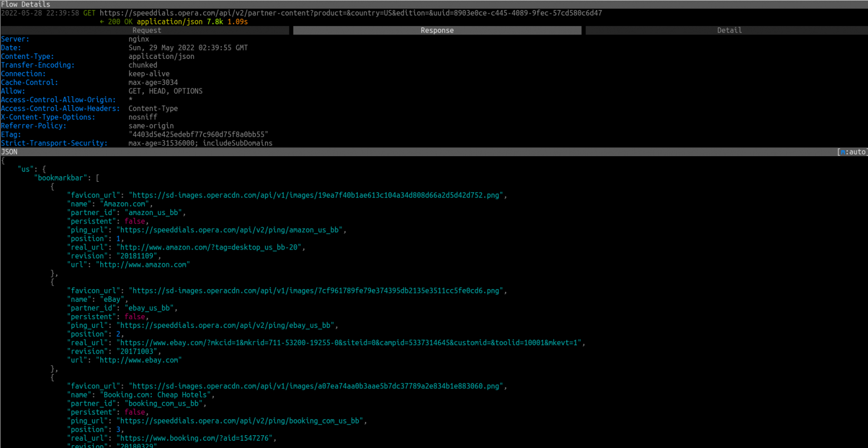This screenshot has height=448, width=868.
Task: Click the eBay real_url with campid
Action: coord(351,342)
